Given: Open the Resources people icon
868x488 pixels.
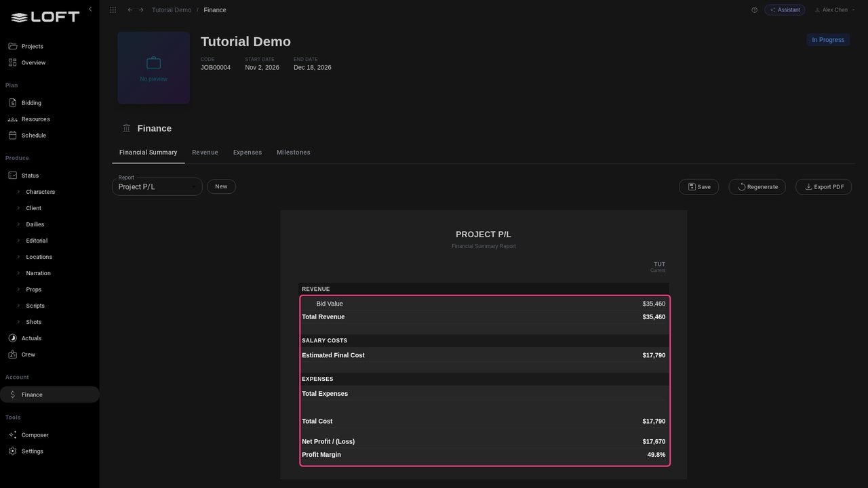Looking at the screenshot, I should 13,119.
